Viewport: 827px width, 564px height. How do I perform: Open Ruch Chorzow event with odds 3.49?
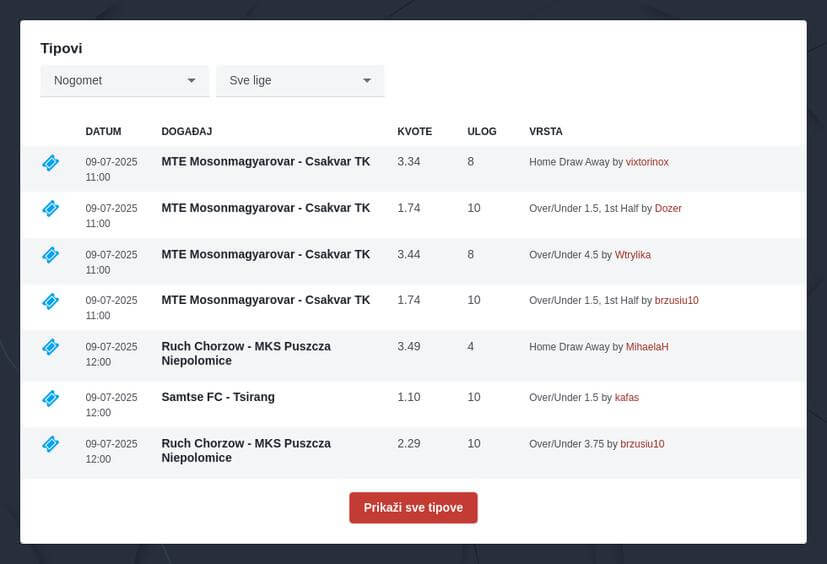point(246,353)
